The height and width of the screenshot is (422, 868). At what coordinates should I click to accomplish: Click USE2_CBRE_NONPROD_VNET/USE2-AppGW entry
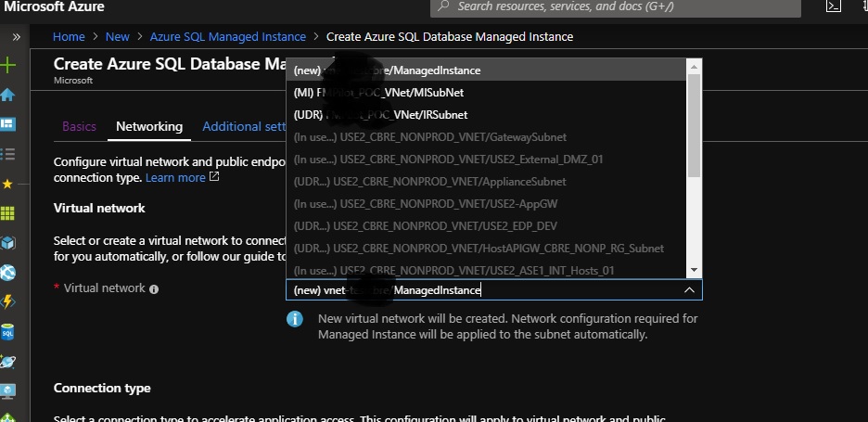(486, 204)
